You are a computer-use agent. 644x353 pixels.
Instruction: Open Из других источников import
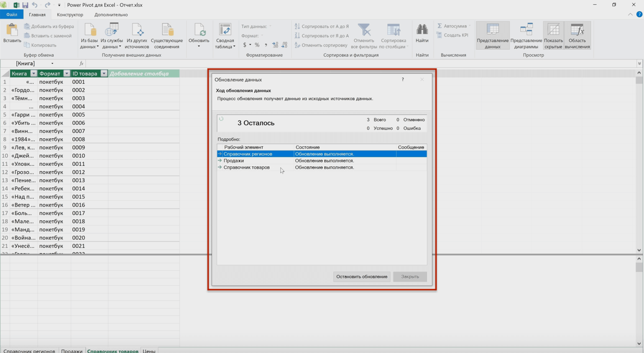click(x=137, y=36)
